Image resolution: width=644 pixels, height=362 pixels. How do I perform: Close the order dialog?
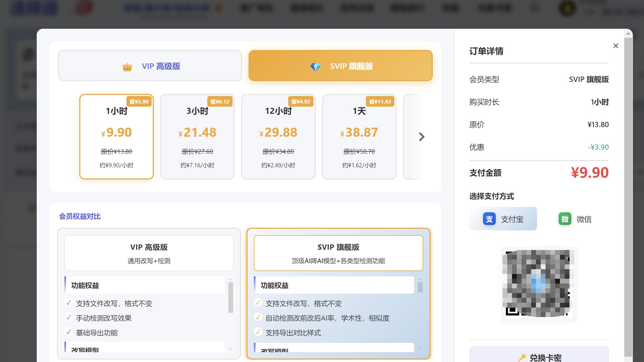pos(616,46)
